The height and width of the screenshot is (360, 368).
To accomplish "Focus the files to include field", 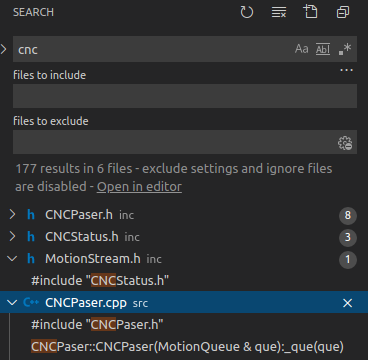I will pos(185,96).
